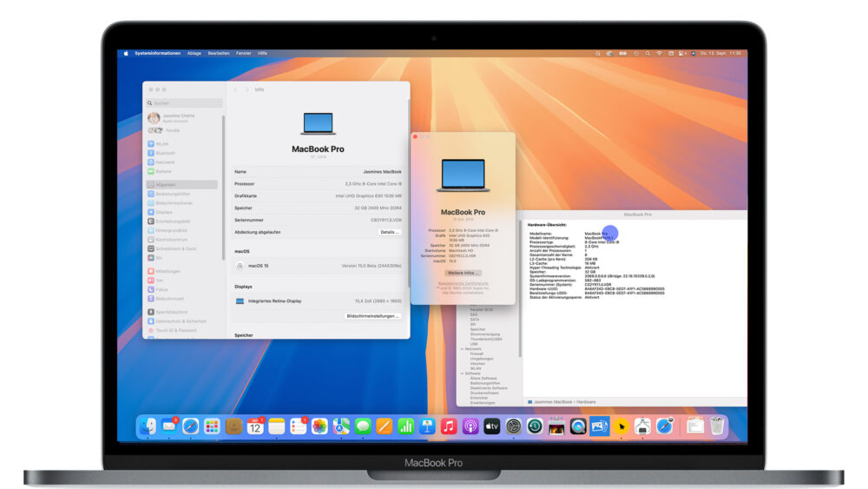The image size is (868, 489).
Task: Open the Apple menu
Action: (126, 53)
